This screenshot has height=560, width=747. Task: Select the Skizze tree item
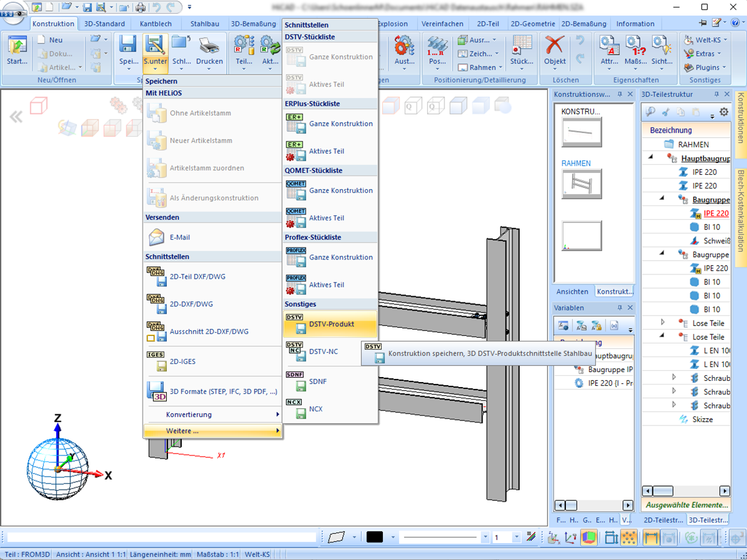click(702, 419)
